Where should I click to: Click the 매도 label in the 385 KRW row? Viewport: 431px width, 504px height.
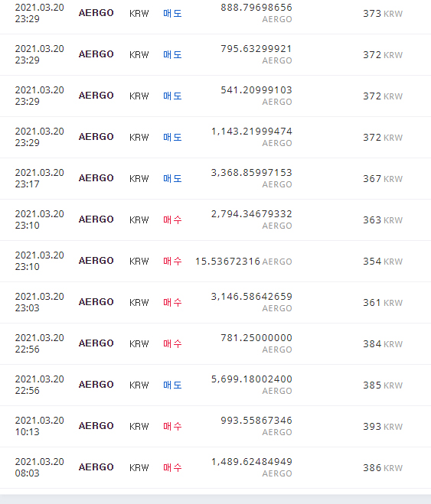[x=172, y=385]
